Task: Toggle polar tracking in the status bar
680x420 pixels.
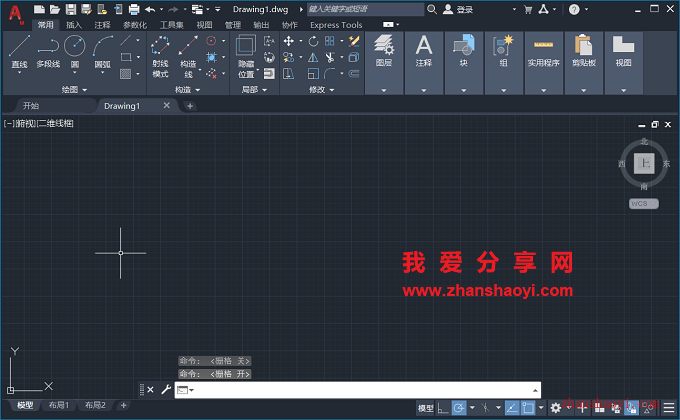Action: (459, 407)
